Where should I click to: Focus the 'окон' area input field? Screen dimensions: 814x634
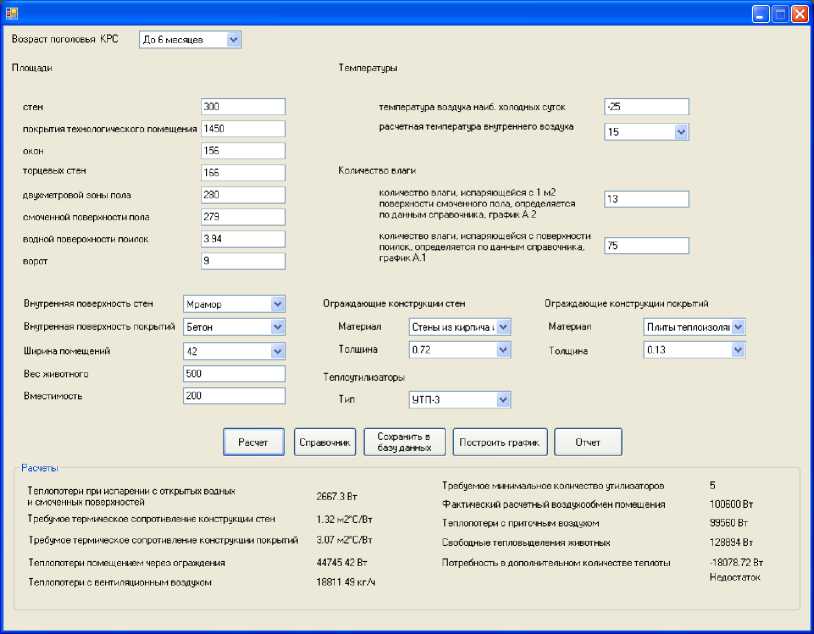click(243, 151)
